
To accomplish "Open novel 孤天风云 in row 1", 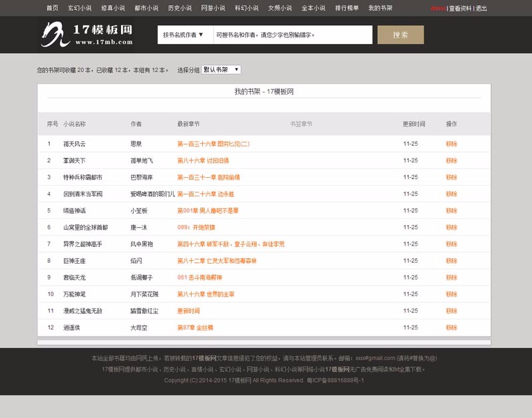I will (74, 144).
